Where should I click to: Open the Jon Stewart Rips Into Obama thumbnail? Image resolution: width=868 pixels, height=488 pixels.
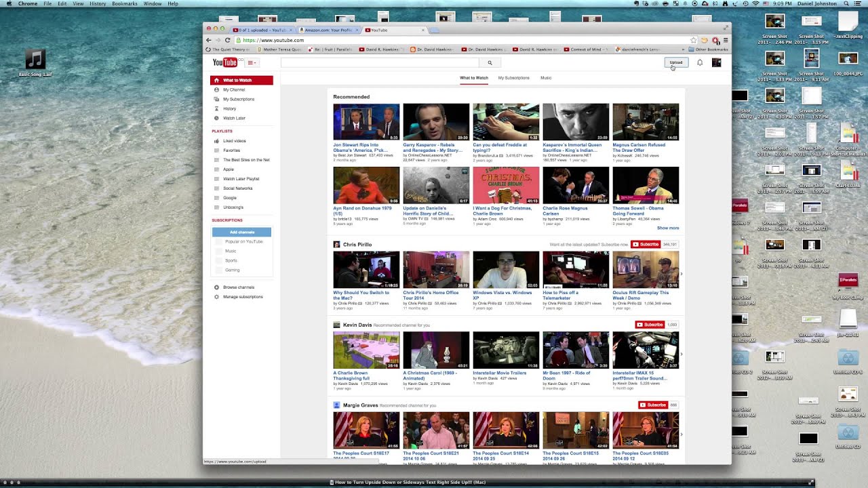pos(366,122)
